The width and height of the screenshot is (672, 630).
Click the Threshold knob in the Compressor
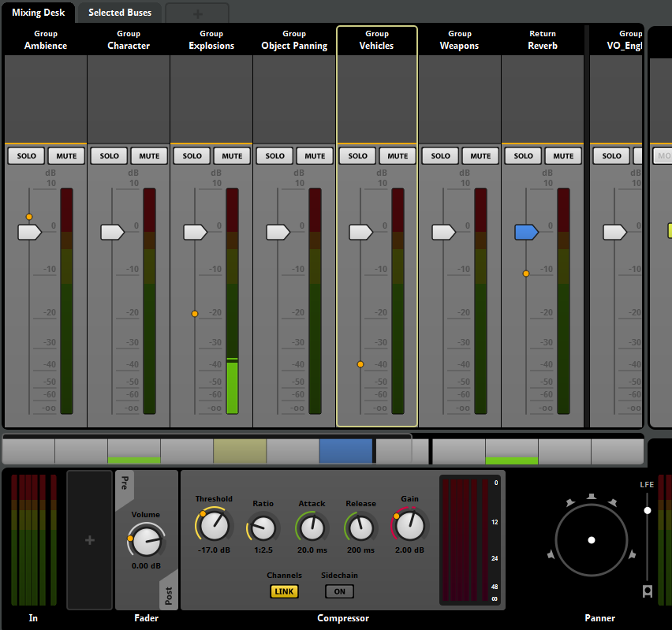pyautogui.click(x=213, y=526)
